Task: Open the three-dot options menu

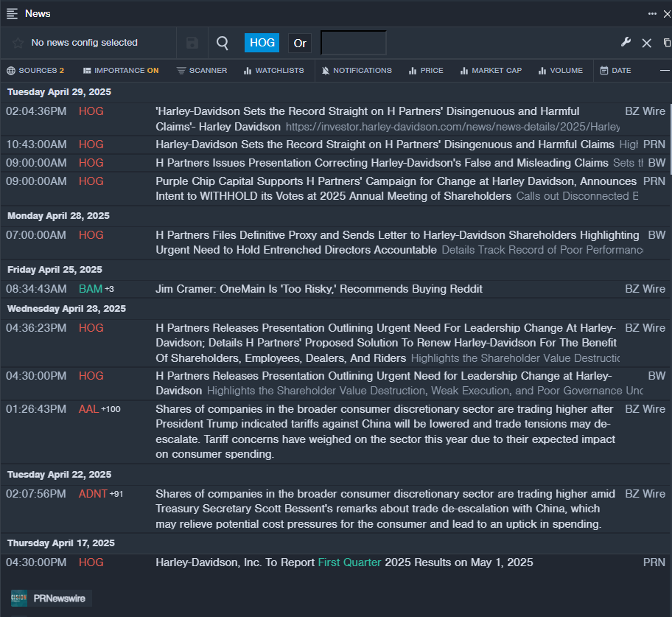Action: [x=652, y=14]
